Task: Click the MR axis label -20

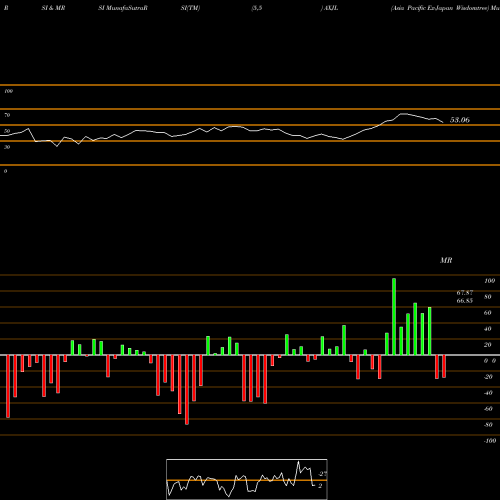Action: (x=488, y=377)
